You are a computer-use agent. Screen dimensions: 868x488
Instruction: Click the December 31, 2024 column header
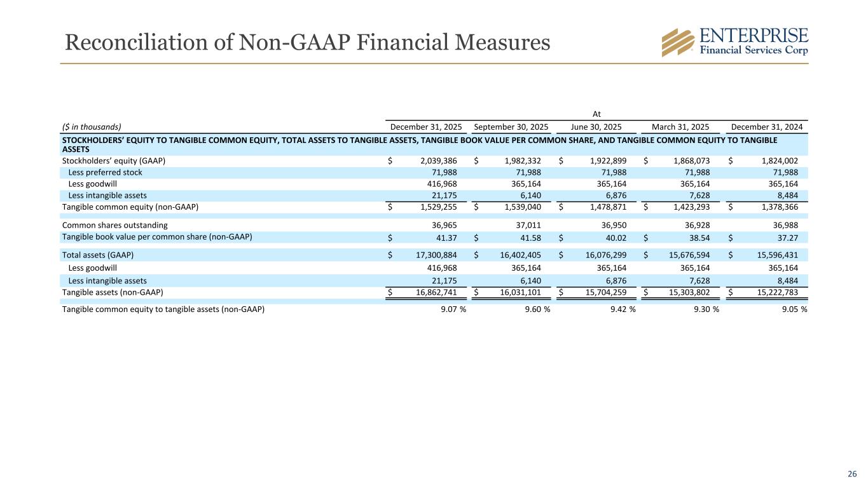pyautogui.click(x=766, y=126)
